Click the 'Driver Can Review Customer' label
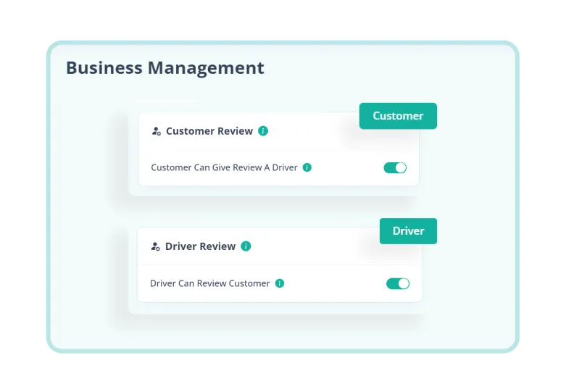This screenshot has width=566, height=392. click(x=210, y=283)
